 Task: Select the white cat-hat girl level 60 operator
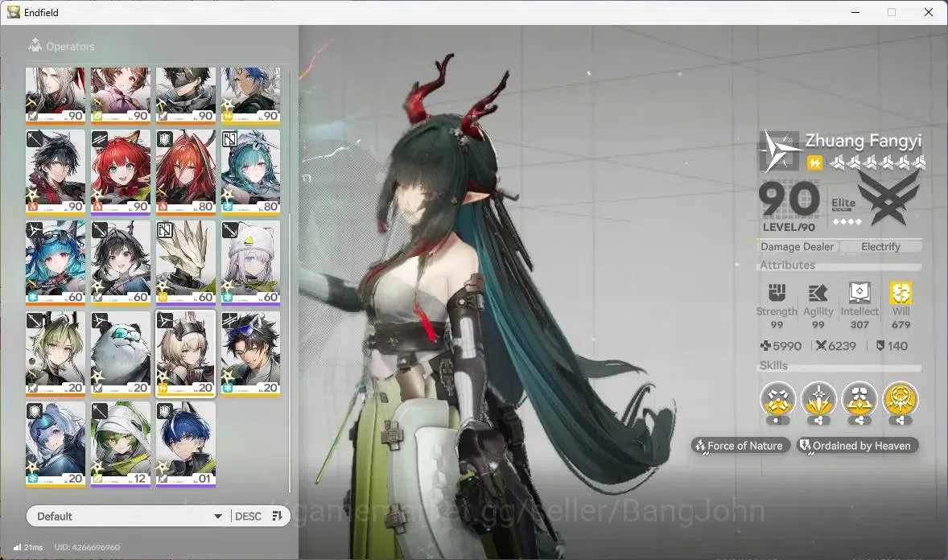click(x=250, y=262)
